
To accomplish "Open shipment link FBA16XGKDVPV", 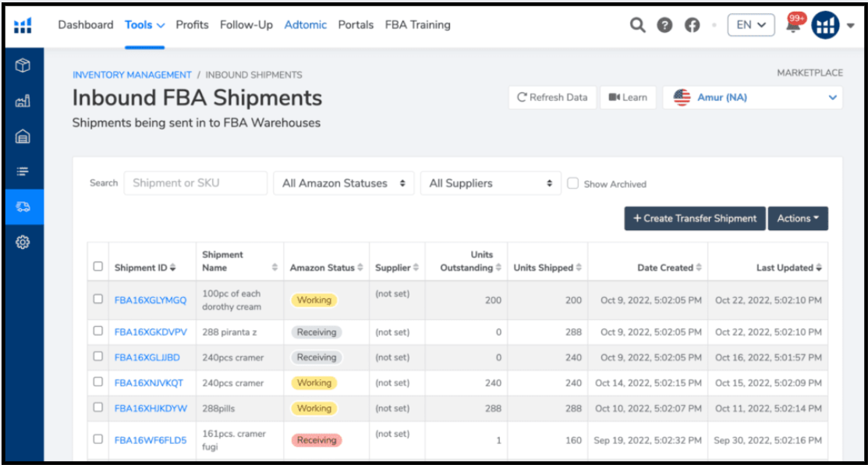I will (x=151, y=332).
